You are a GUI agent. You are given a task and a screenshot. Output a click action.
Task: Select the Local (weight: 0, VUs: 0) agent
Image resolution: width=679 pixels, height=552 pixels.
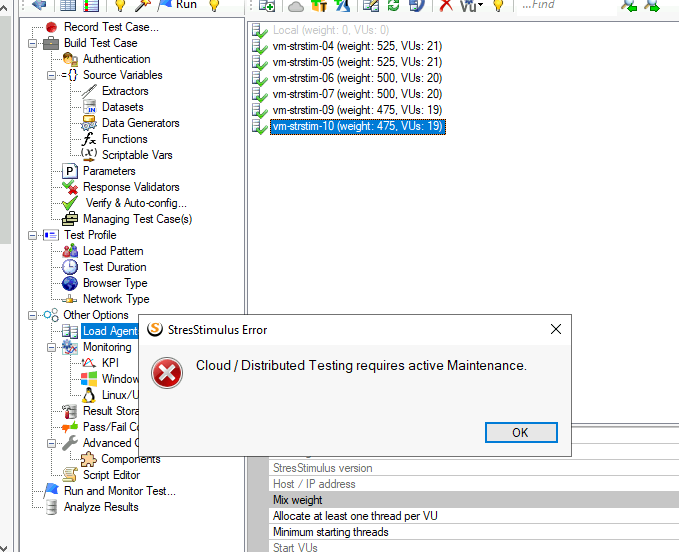pos(331,30)
